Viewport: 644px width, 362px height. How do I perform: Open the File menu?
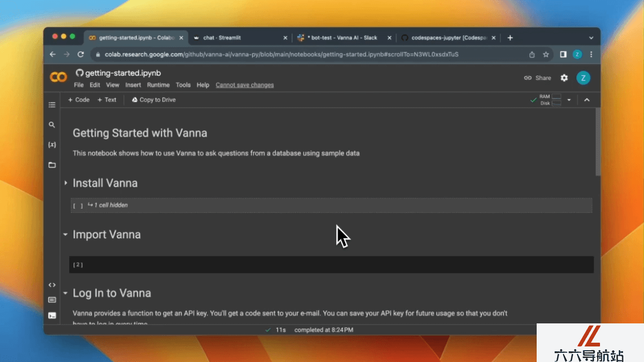pos(79,85)
